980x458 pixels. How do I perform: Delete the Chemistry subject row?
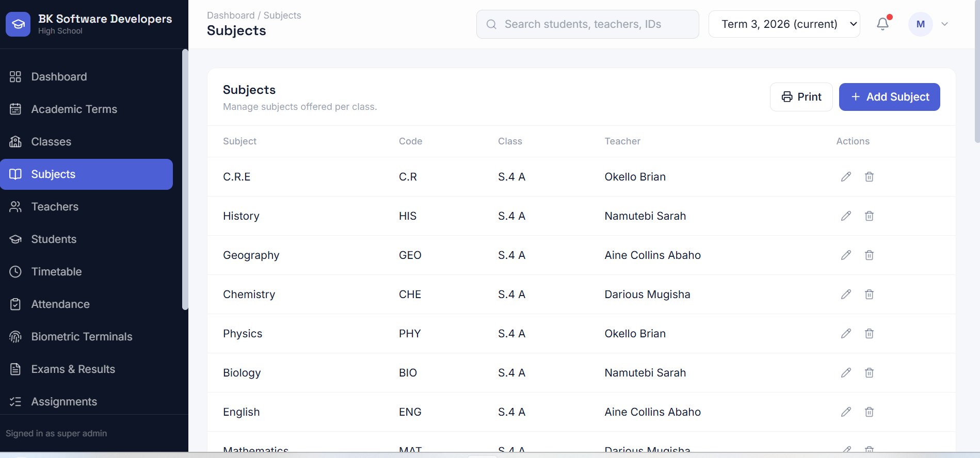pyautogui.click(x=870, y=295)
